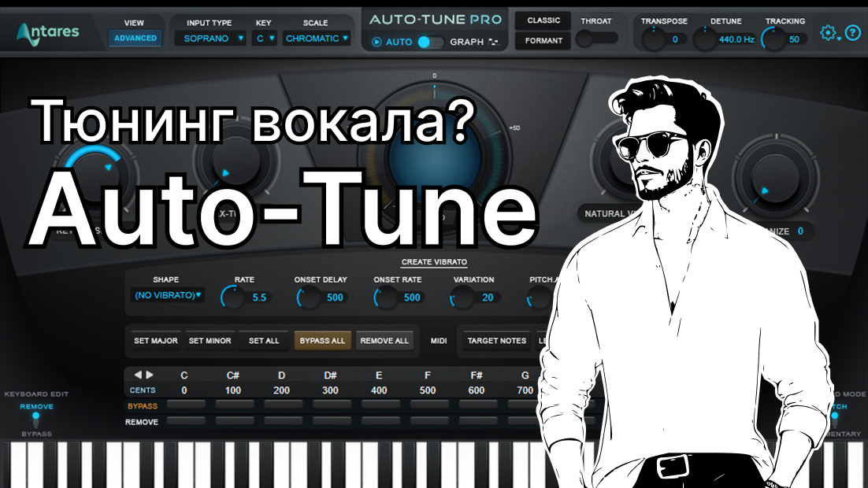Click the cents value 700 under G
The height and width of the screenshot is (488, 868).
tap(525, 390)
